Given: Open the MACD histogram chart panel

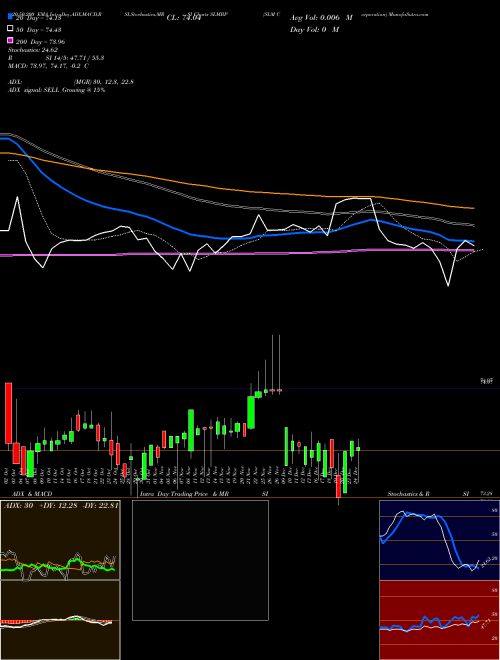Looking at the screenshot, I should pos(60,620).
